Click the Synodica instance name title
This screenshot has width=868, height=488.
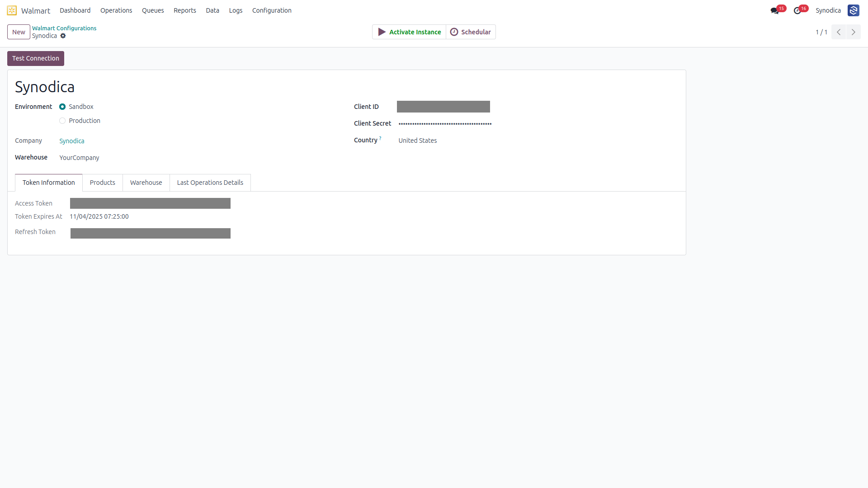45,87
